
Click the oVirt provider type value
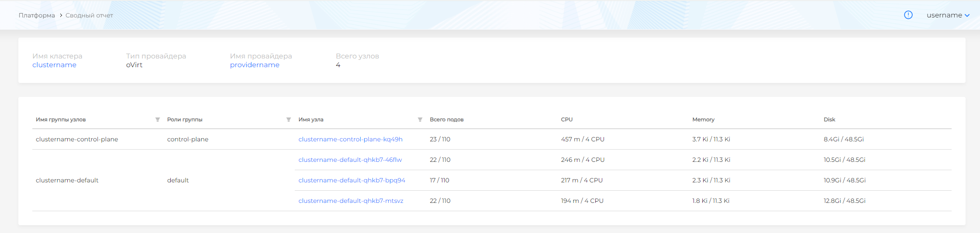coord(134,65)
